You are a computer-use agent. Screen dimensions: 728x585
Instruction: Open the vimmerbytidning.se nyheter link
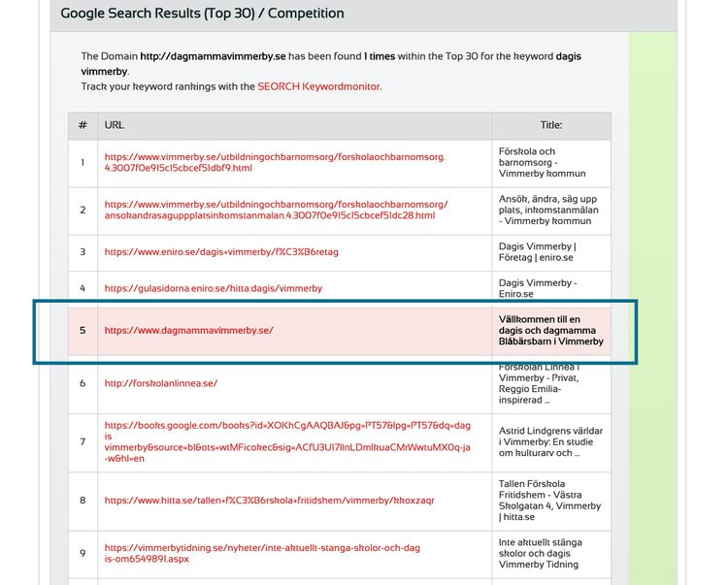[x=262, y=553]
